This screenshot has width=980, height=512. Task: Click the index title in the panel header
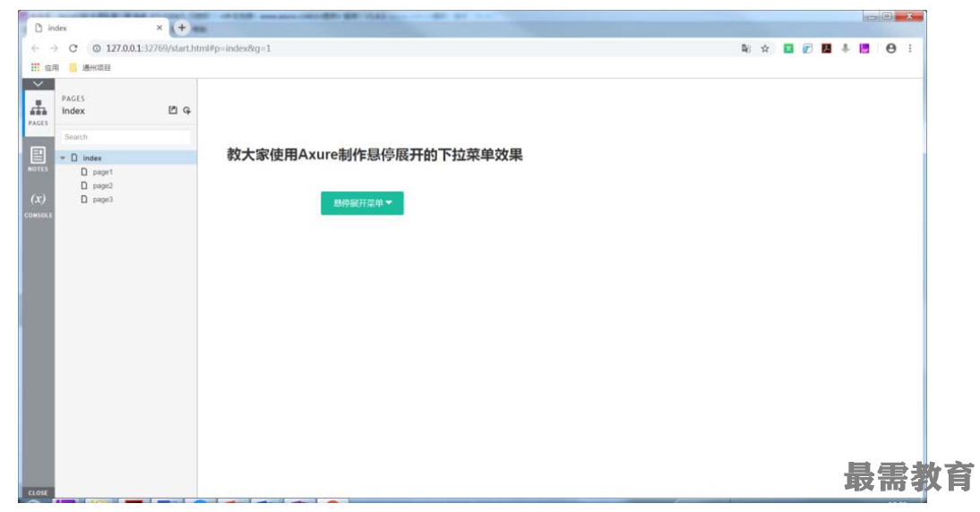point(73,110)
